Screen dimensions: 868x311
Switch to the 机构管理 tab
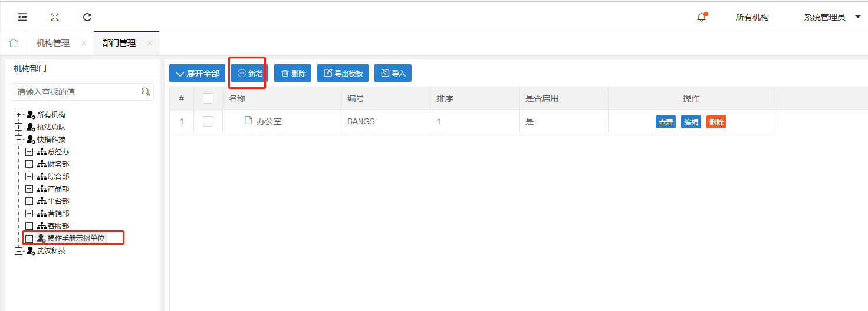(53, 44)
